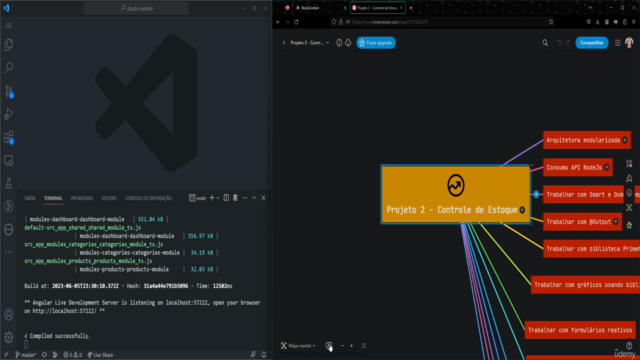Open the Projeto 2 map title dropdown
Image resolution: width=640 pixels, height=360 pixels.
coord(310,43)
